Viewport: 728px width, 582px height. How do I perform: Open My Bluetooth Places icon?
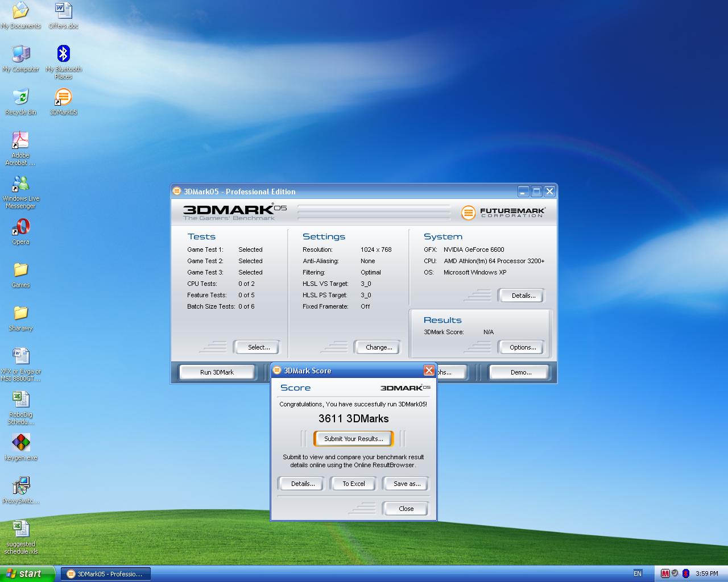coord(63,62)
